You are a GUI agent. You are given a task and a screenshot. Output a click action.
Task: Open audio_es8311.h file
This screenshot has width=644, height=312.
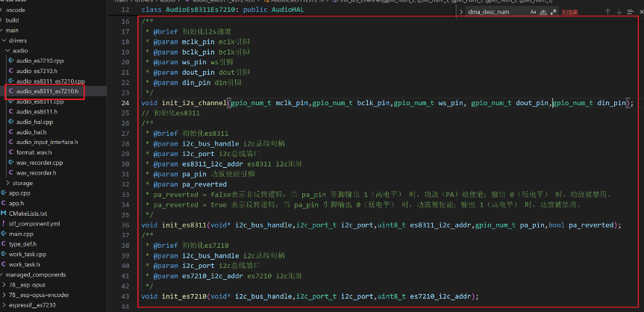coord(37,112)
